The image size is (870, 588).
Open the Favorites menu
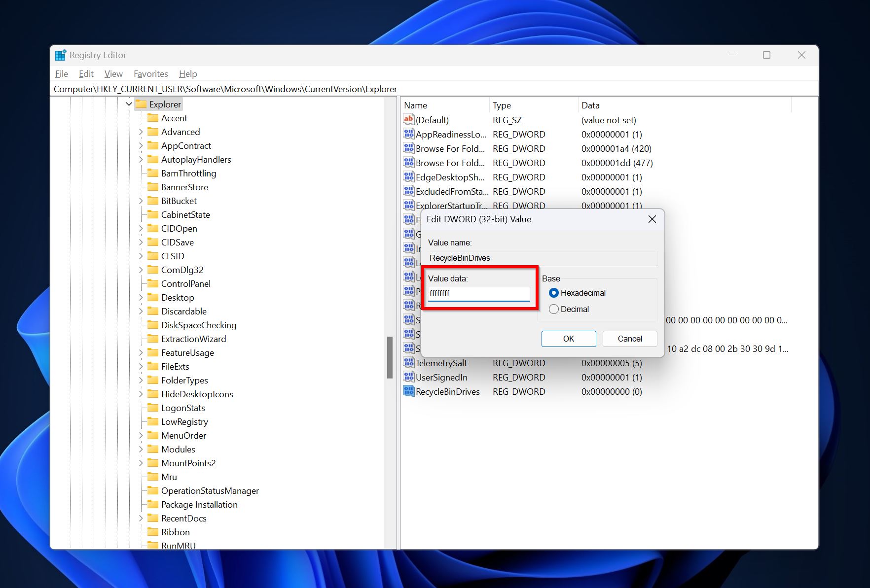[151, 73]
